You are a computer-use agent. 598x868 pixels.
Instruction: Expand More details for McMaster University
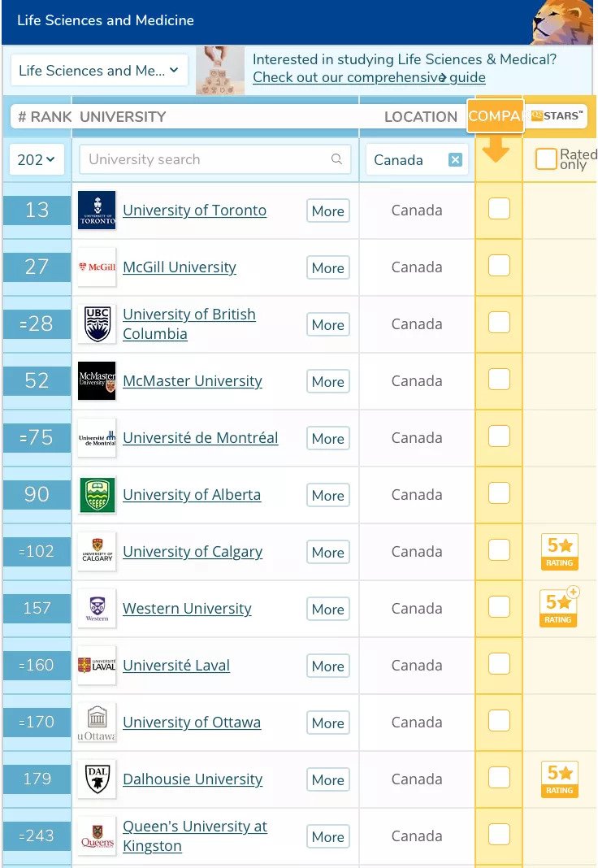pos(328,382)
